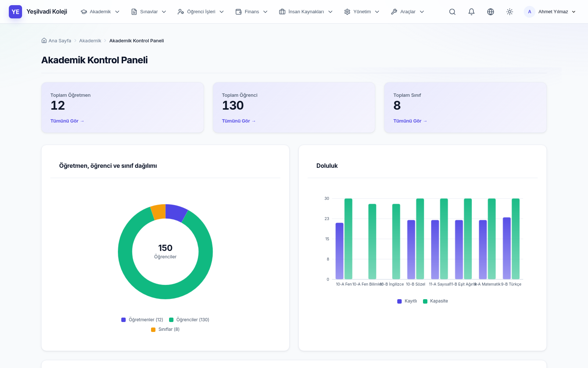
Task: Click the "10-B Sözel" axis label
Action: [415, 284]
